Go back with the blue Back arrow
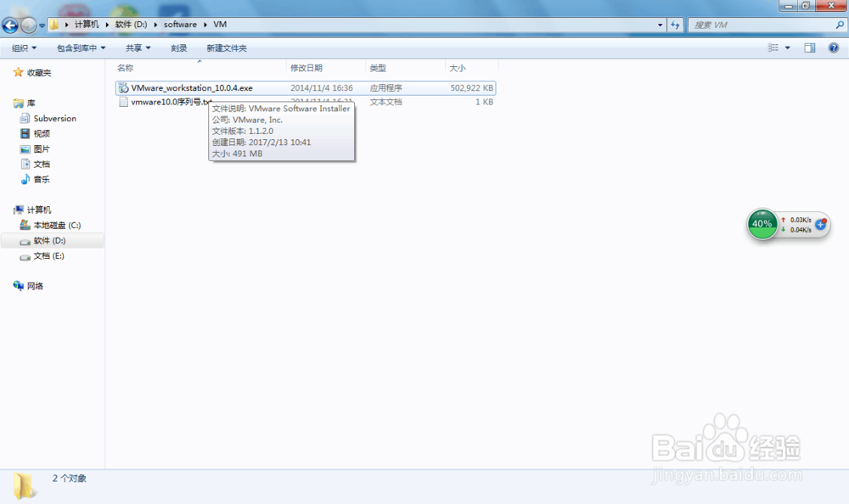 [10, 25]
